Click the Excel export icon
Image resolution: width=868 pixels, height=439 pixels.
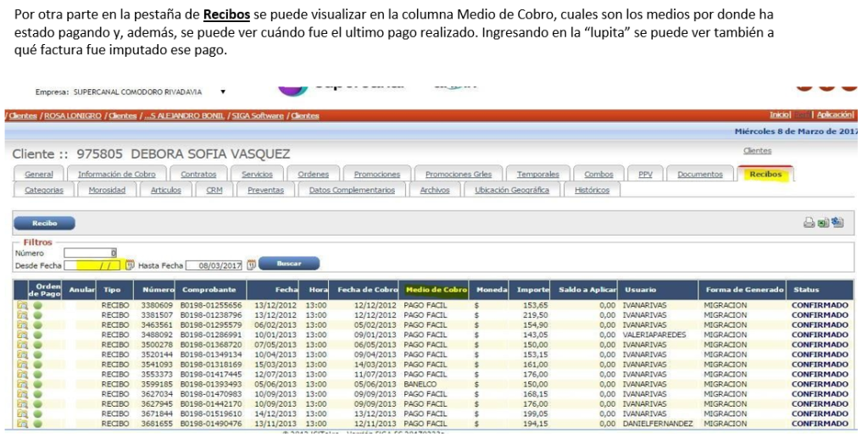tap(823, 223)
